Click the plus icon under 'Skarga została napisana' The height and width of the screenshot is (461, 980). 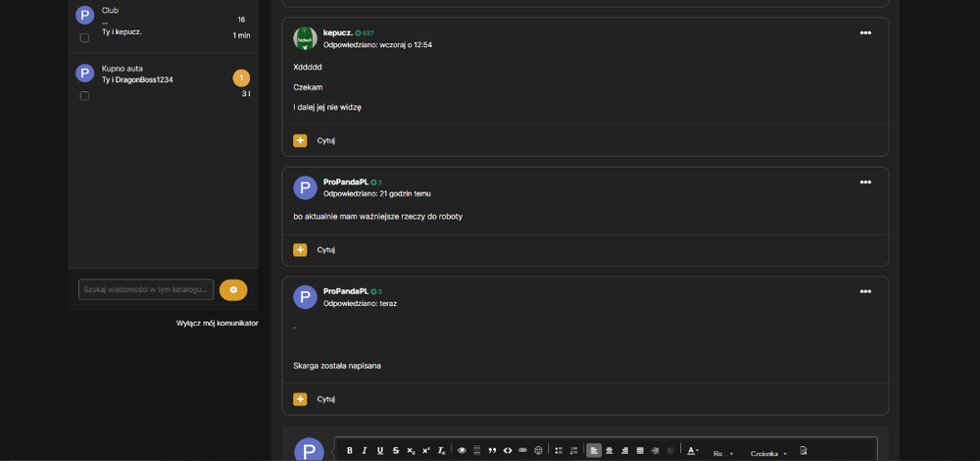300,399
